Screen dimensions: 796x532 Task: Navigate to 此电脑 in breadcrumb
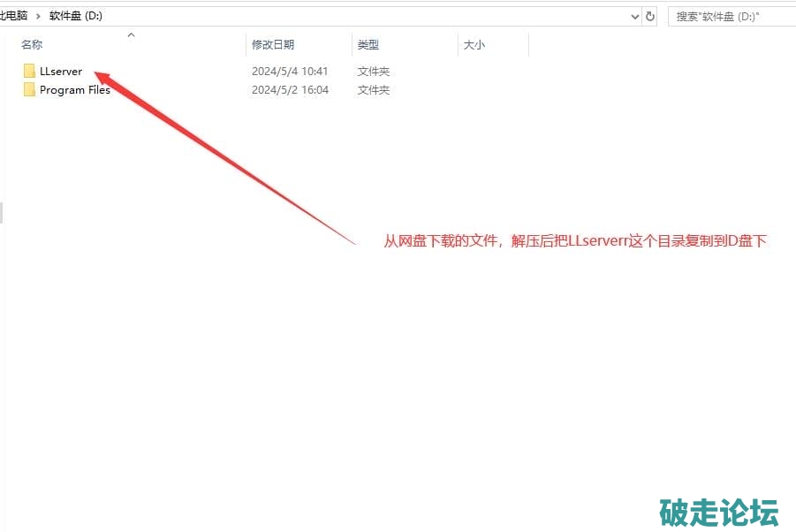pos(14,16)
